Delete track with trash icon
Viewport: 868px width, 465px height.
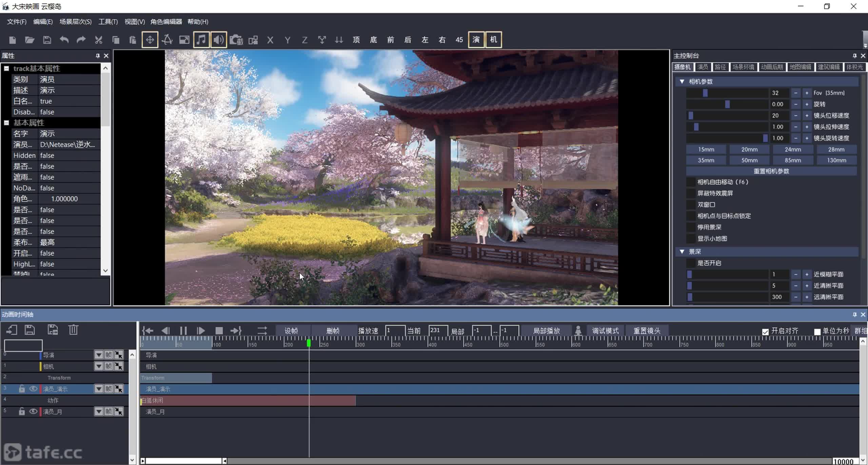(73, 330)
